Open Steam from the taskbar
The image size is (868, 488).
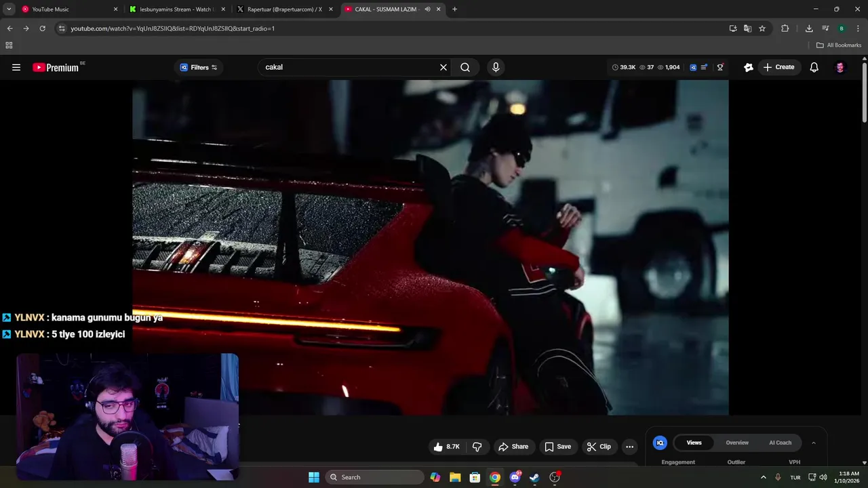click(534, 477)
